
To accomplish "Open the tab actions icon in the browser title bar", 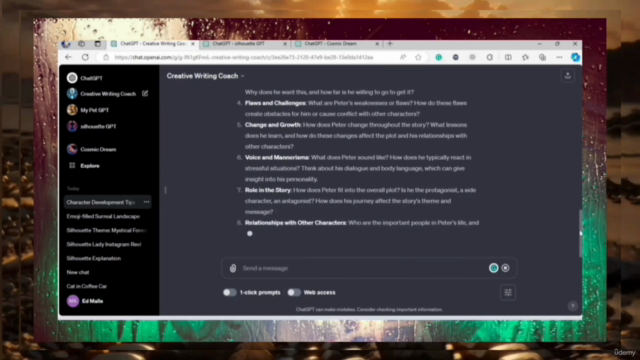I will click(98, 44).
